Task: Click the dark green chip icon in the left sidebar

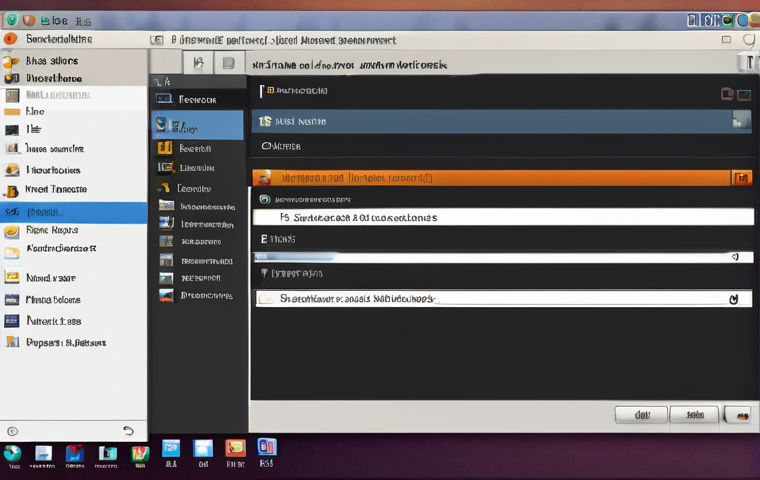Action: click(12, 130)
